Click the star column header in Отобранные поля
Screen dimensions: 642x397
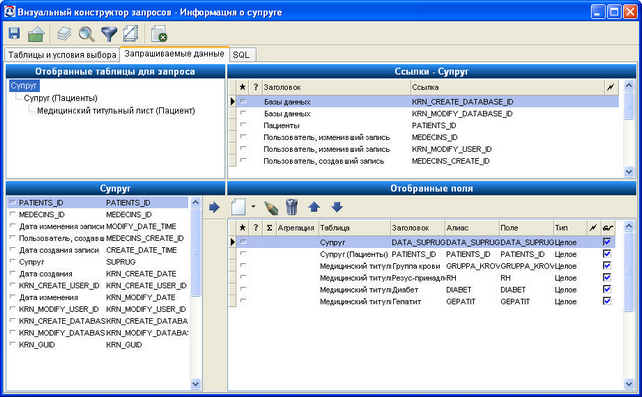pos(243,228)
